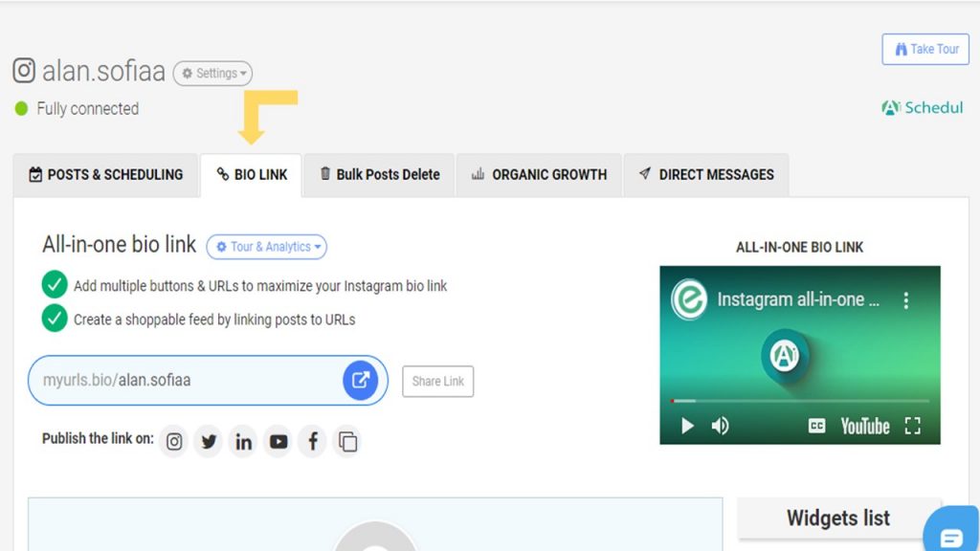This screenshot has width=980, height=551.
Task: Publish the link on LinkedIn
Action: pyautogui.click(x=243, y=442)
